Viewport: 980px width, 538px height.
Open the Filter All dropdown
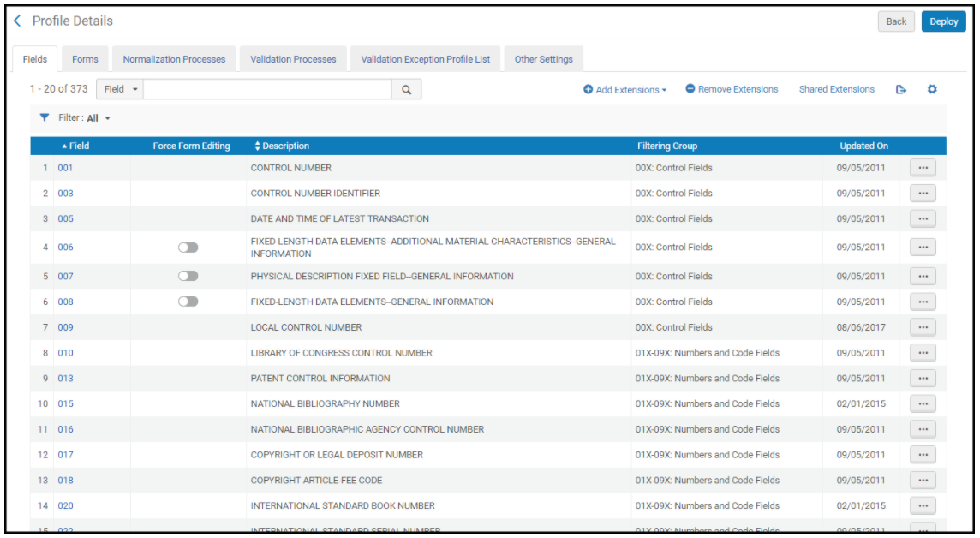pyautogui.click(x=99, y=118)
